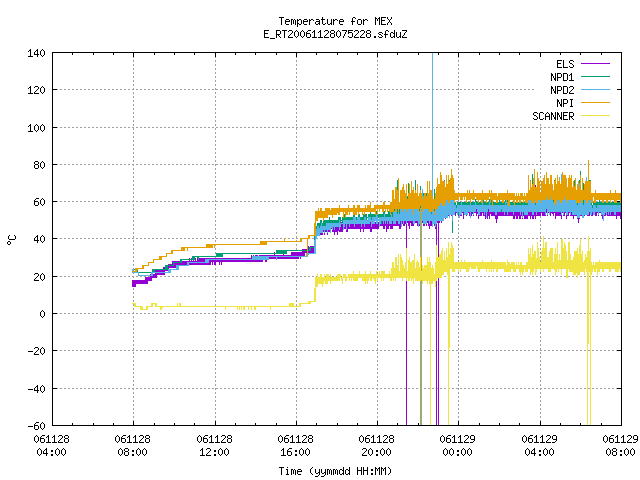
Task: Click the 'Time (yymmdd HH:MM)' axis title
Action: (x=335, y=471)
